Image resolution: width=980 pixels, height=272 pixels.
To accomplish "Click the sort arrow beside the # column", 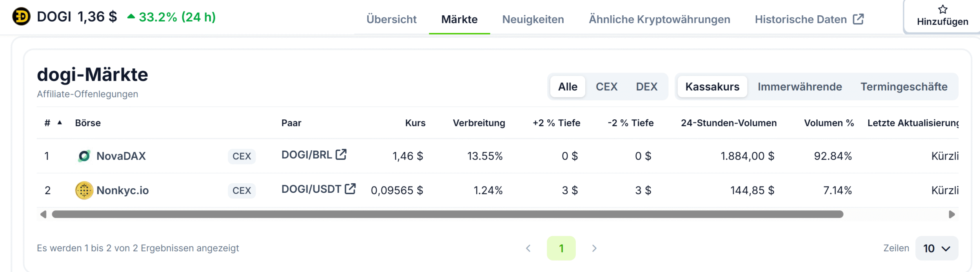I will tap(60, 123).
